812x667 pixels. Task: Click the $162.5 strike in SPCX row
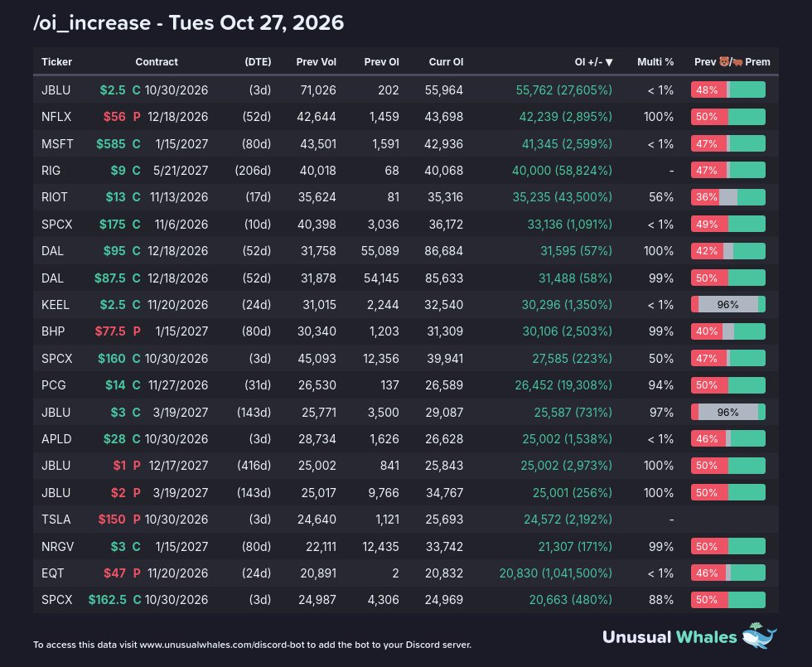(x=107, y=600)
